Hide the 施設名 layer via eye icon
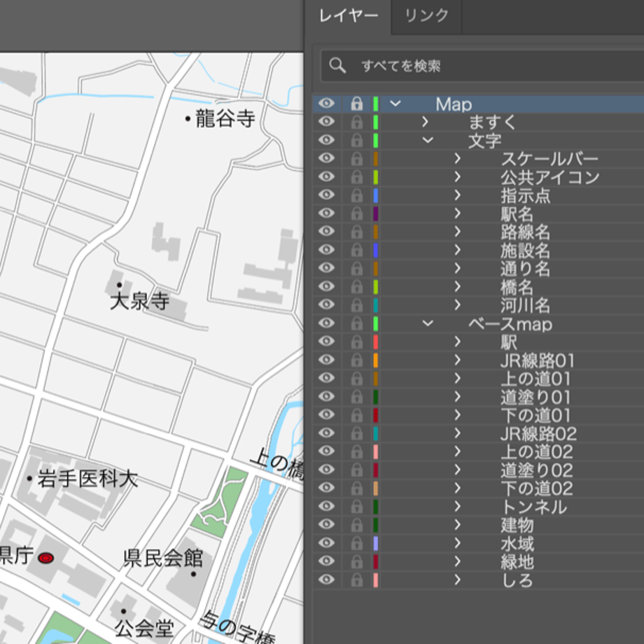This screenshot has height=644, width=644. coord(326,250)
